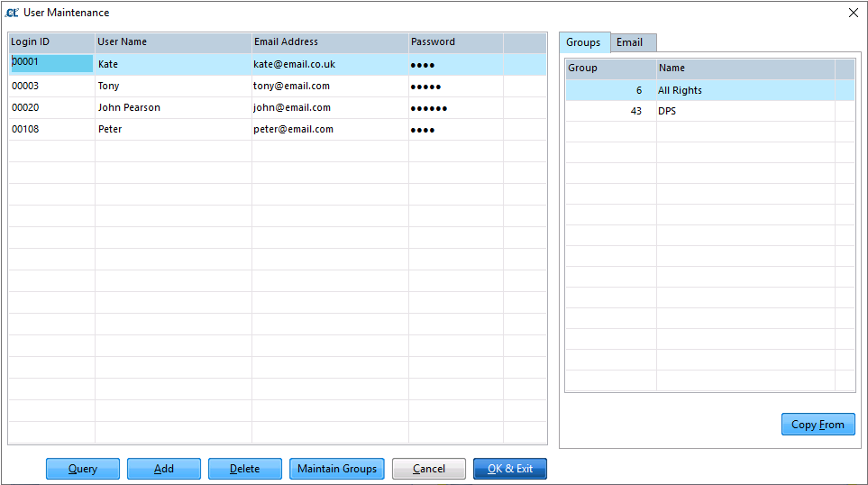Click the Delete button
The image size is (868, 485).
pos(244,469)
